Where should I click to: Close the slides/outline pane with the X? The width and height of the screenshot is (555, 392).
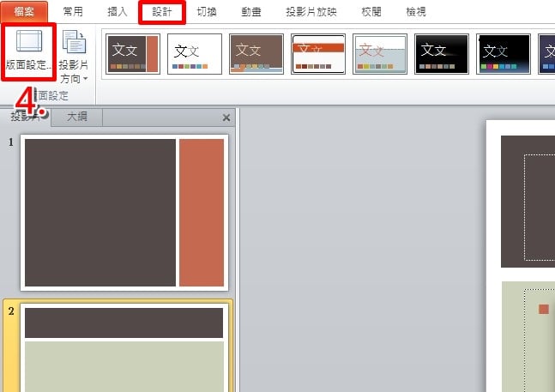(226, 118)
